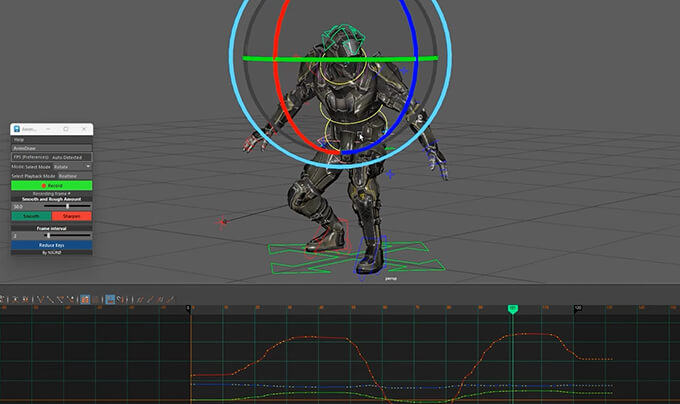
Task: Click the green rotate manipulator ring
Action: pos(300,59)
